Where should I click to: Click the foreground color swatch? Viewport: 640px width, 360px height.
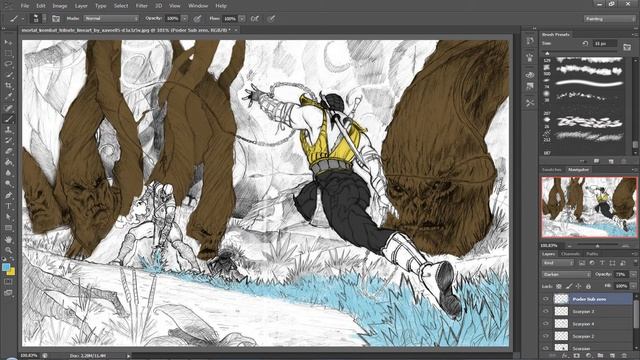click(6, 267)
